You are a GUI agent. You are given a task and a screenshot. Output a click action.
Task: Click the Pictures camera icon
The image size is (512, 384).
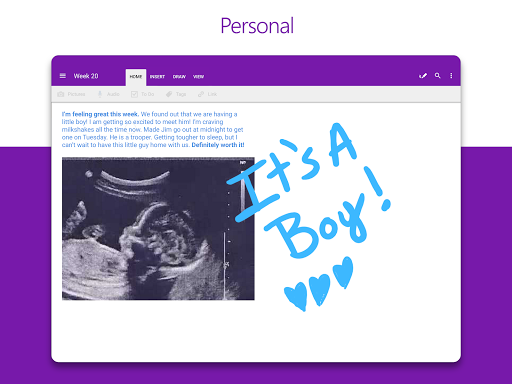[x=61, y=94]
